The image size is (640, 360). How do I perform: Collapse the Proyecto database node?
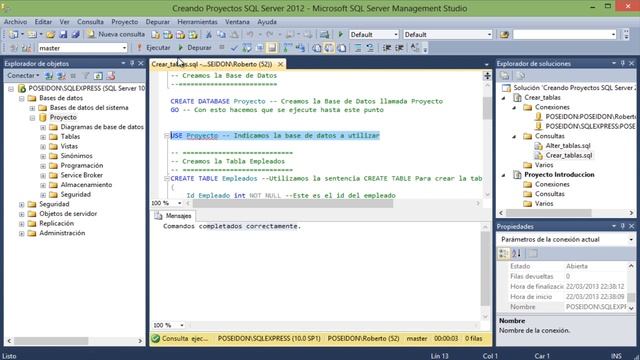[x=32, y=118]
